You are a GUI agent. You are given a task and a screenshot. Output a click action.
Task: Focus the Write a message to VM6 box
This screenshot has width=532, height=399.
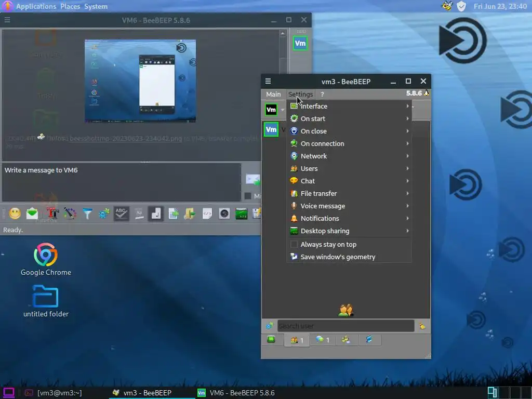tap(122, 182)
